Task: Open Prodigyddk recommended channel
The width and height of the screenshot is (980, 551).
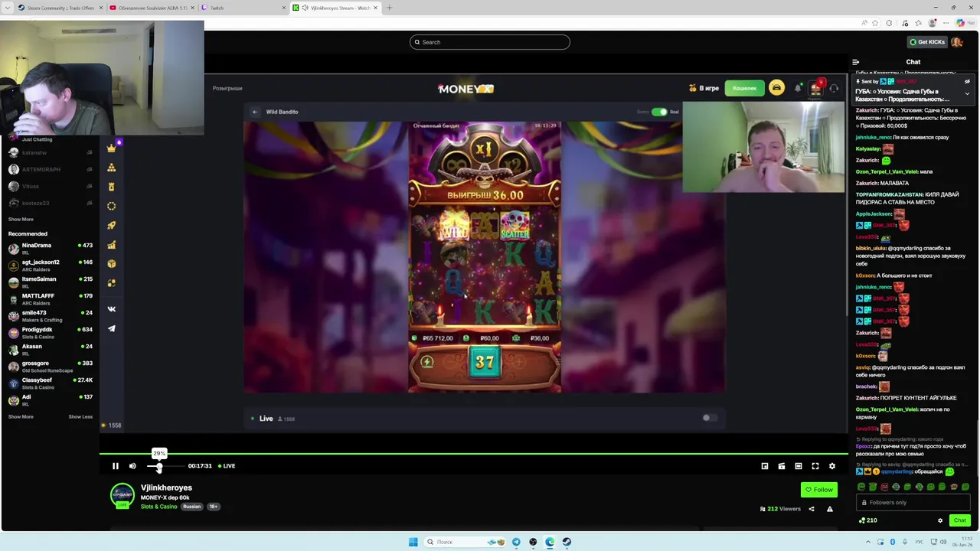Action: pyautogui.click(x=50, y=332)
